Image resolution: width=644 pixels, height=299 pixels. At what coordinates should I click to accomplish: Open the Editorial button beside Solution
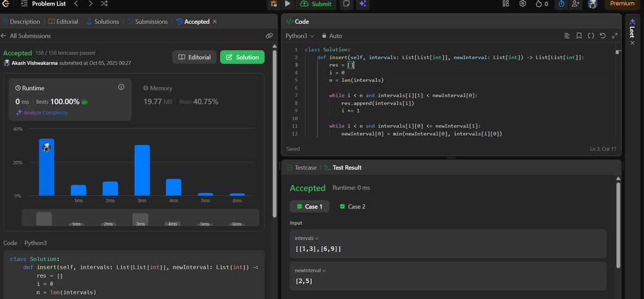coord(194,57)
